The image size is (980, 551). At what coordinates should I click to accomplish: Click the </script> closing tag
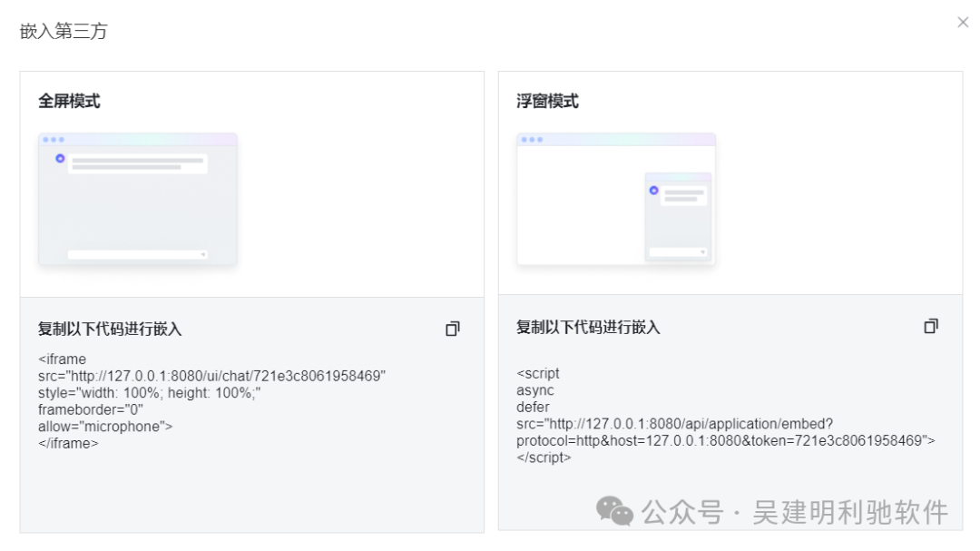[x=544, y=458]
